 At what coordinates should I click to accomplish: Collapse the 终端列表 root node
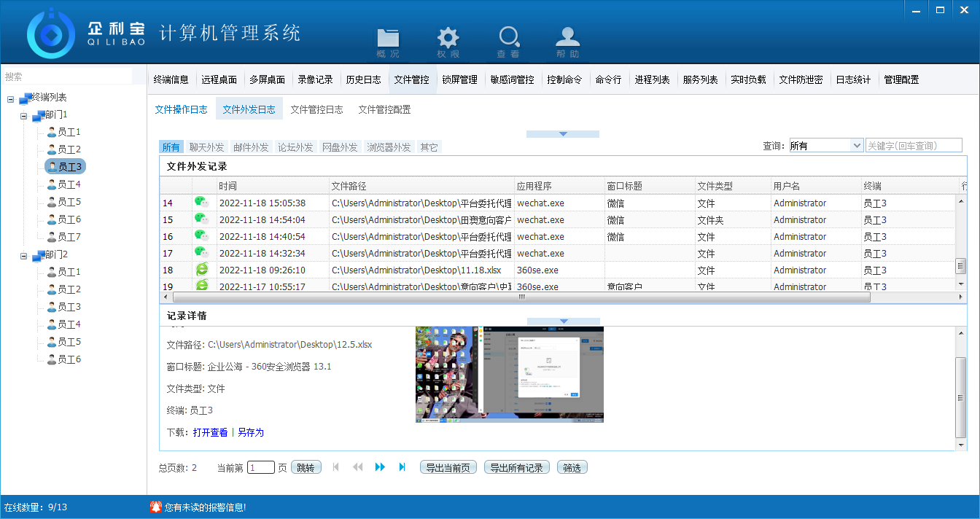(x=11, y=98)
